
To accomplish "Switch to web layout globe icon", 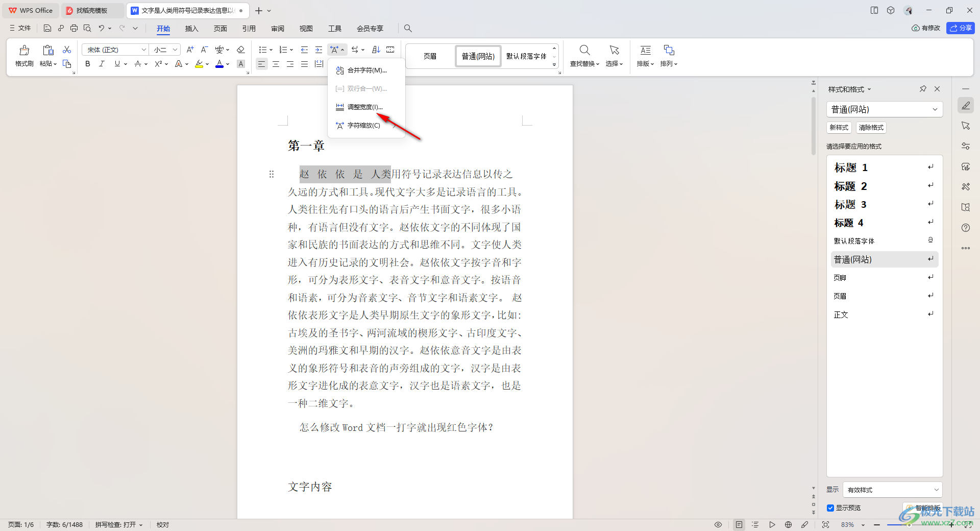I will [788, 524].
